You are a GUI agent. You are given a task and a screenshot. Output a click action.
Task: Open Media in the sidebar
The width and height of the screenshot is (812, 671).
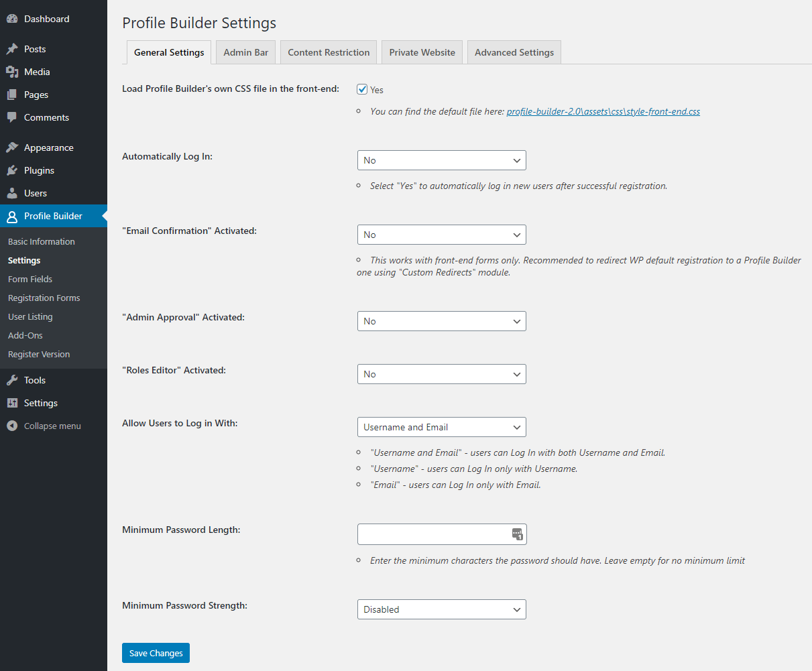(x=54, y=72)
